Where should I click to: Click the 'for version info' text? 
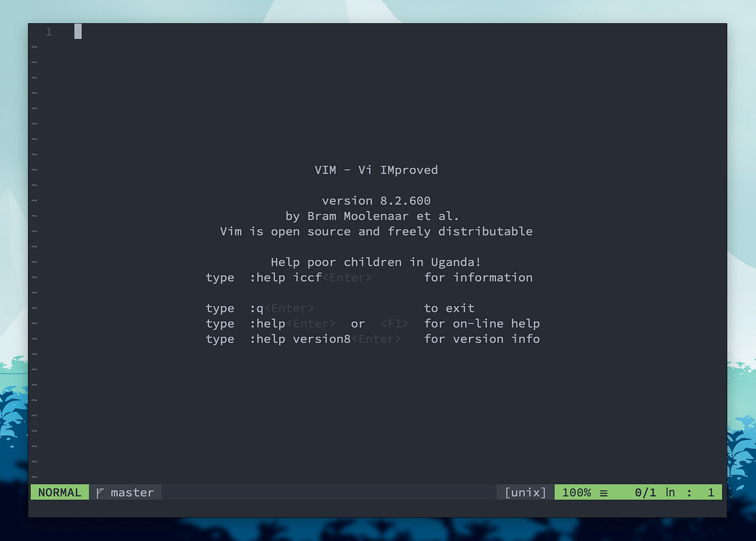coord(482,339)
